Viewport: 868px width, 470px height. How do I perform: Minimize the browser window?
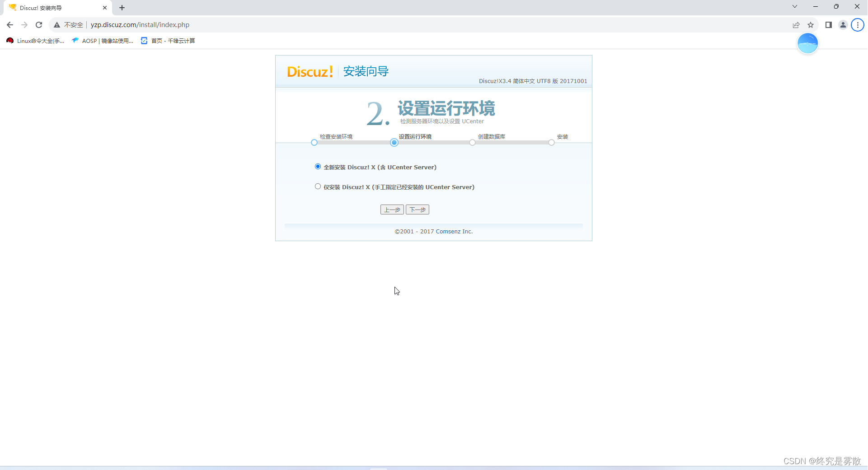(x=816, y=6)
